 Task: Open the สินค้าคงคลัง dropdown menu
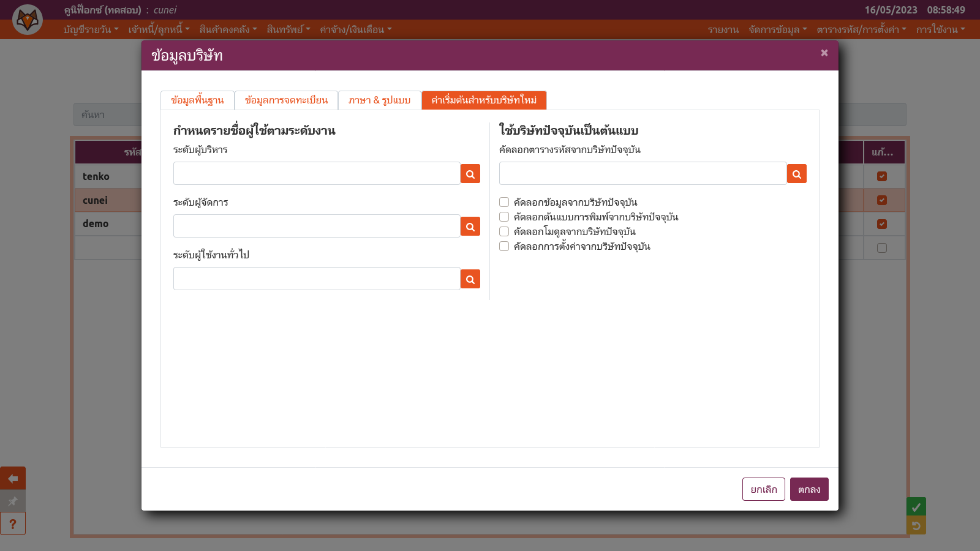[x=228, y=29]
